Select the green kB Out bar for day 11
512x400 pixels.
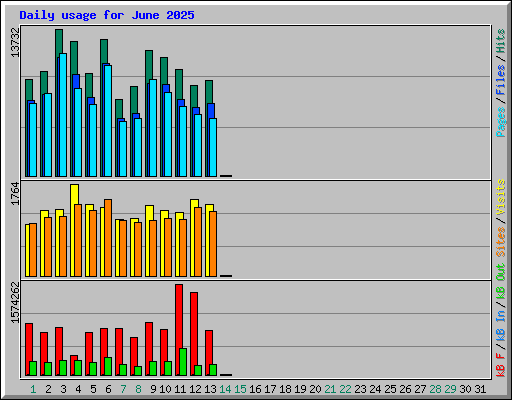[x=183, y=362]
